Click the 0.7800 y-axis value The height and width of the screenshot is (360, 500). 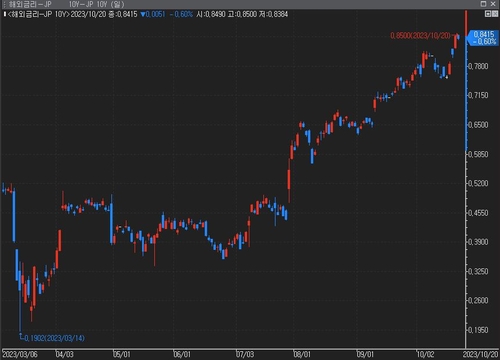(478, 66)
